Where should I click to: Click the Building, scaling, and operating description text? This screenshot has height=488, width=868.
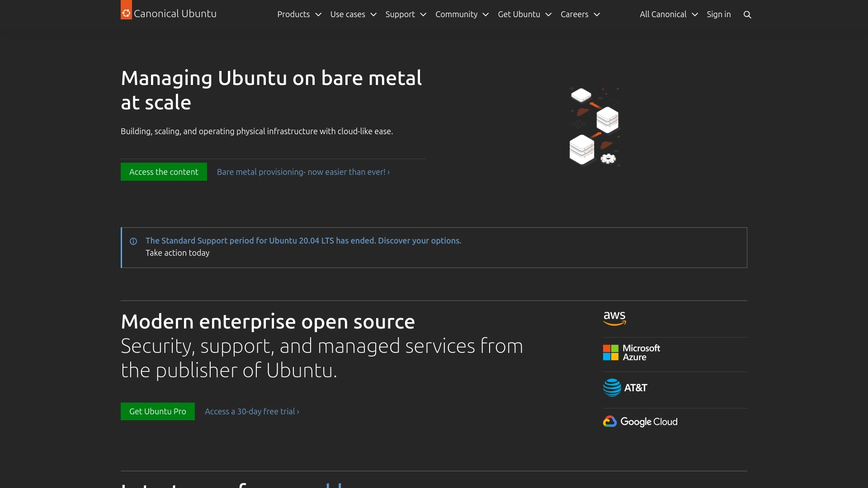coord(257,131)
